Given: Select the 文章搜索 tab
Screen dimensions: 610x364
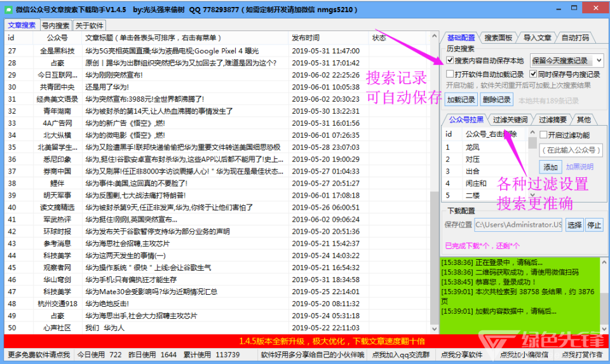Looking at the screenshot, I should tap(22, 25).
